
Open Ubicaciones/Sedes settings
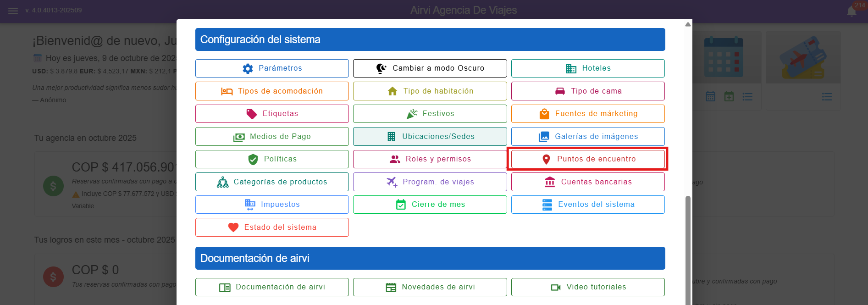[x=430, y=137]
